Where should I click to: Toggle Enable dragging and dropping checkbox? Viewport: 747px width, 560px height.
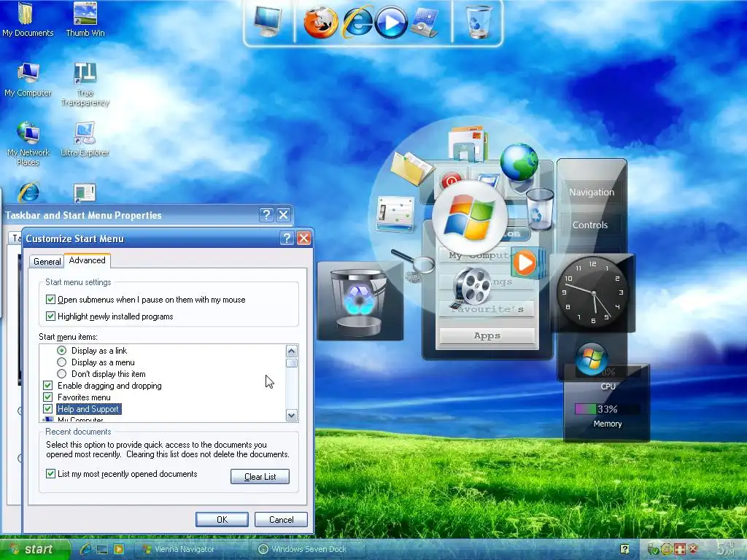point(47,385)
